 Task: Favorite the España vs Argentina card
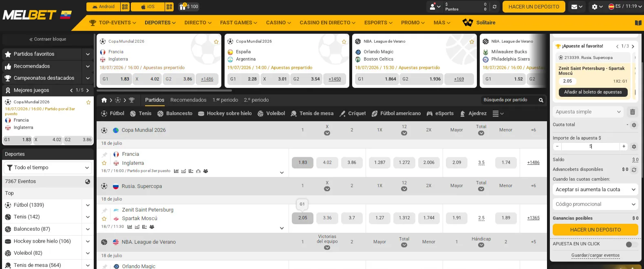point(344,42)
